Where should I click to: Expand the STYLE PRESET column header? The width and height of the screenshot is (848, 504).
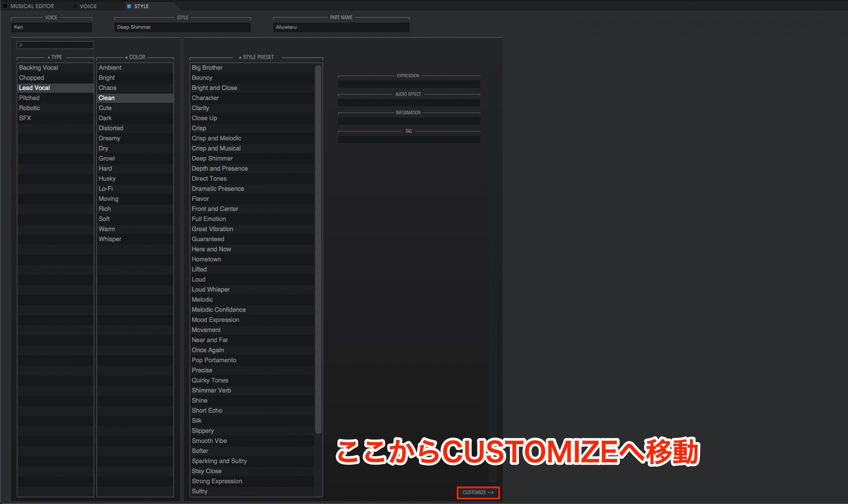[x=256, y=56]
